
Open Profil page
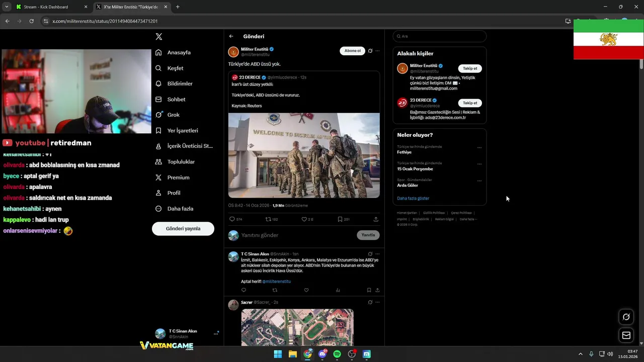[168, 193]
